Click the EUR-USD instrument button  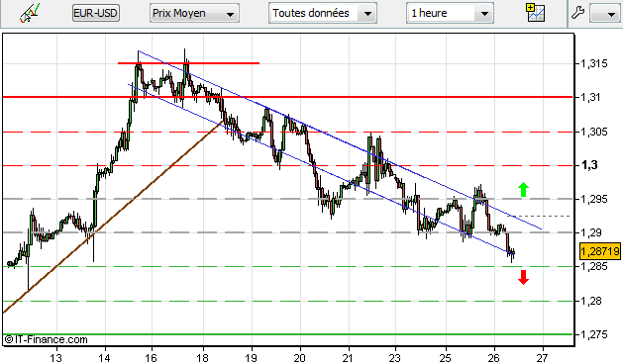(96, 13)
